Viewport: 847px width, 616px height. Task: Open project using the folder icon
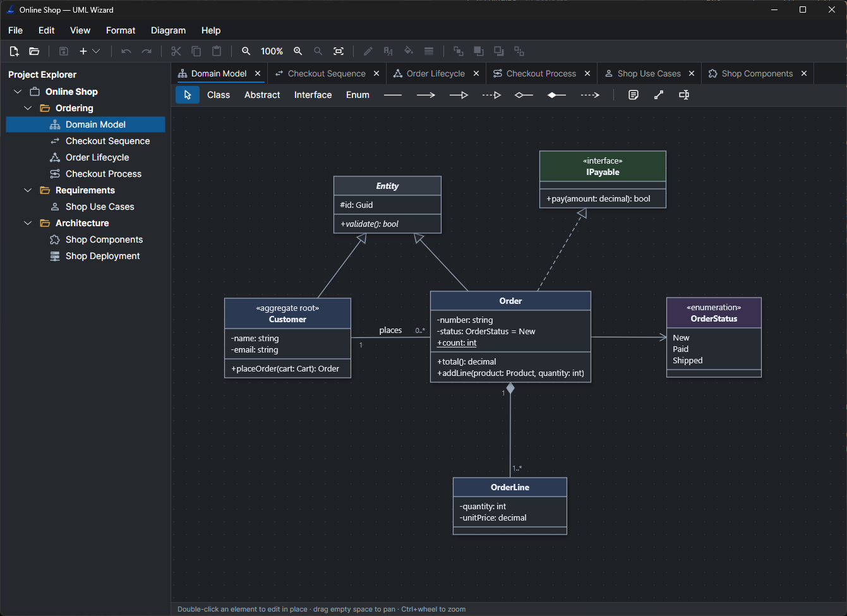[34, 51]
